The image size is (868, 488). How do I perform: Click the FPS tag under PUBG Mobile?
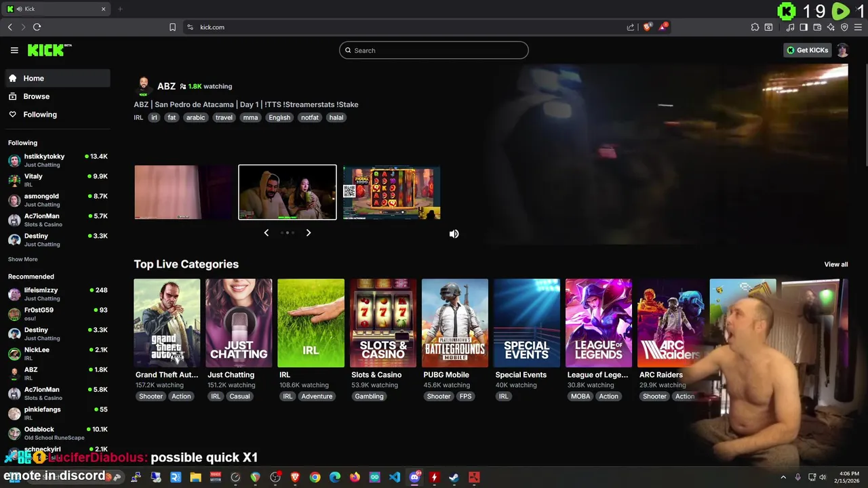(465, 396)
